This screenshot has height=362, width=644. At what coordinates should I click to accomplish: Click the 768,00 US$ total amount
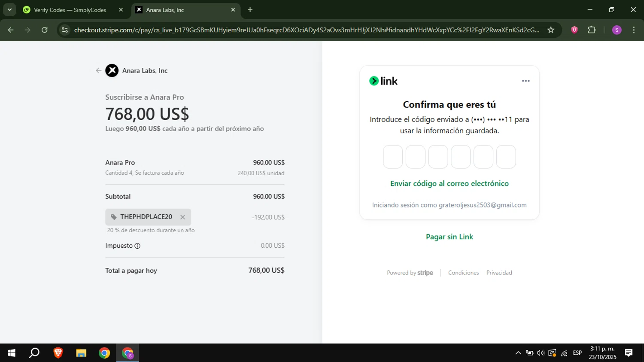click(266, 271)
